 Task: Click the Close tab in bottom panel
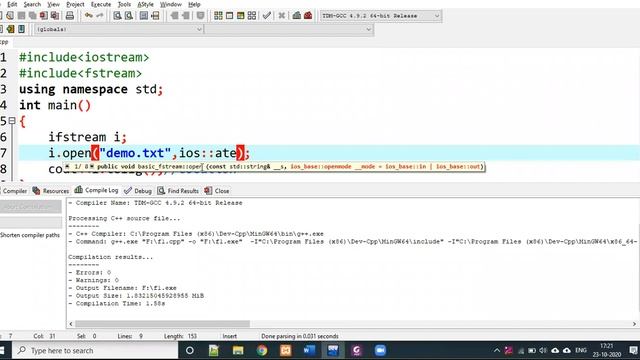point(217,191)
